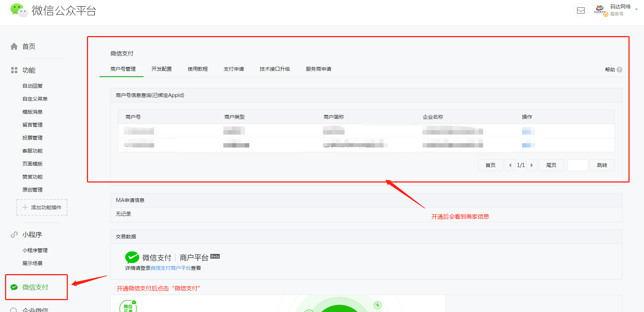Screen dimensions: 644x312
Task: Switch to the 支付申请 tab
Action: coord(234,69)
